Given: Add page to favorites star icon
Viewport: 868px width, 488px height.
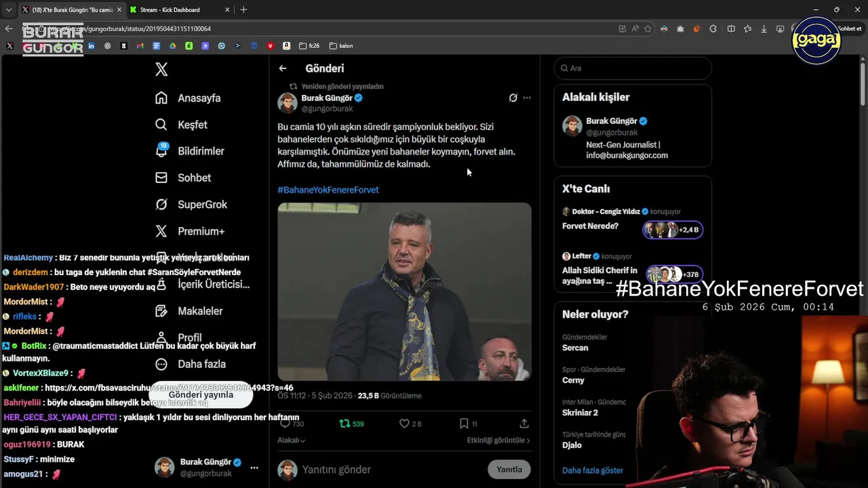Looking at the screenshot, I should click(648, 28).
